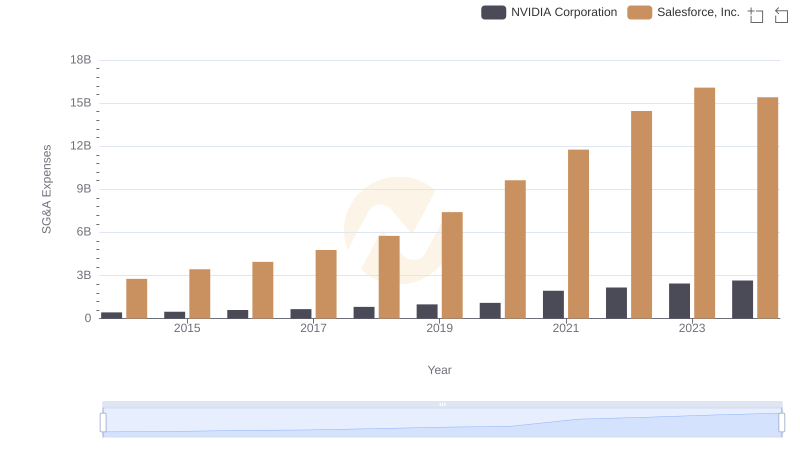Toggle Salesforce, Inc. legend series
The height and width of the screenshot is (461, 800).
tap(684, 12)
